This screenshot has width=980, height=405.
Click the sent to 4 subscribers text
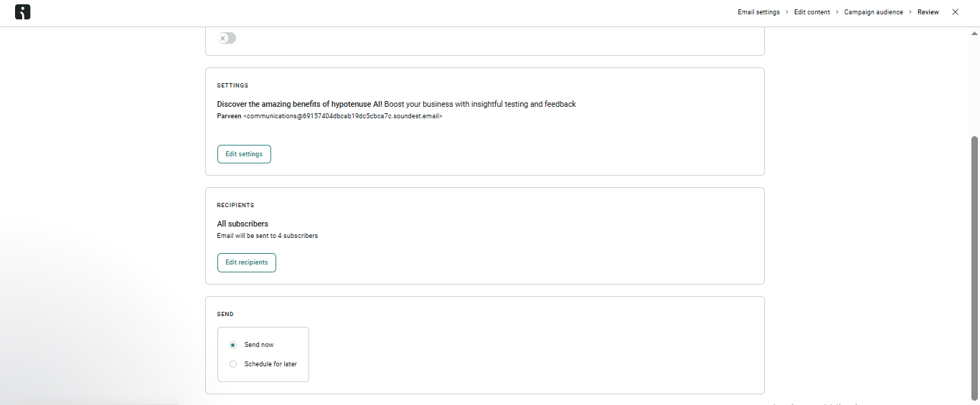[x=267, y=236]
